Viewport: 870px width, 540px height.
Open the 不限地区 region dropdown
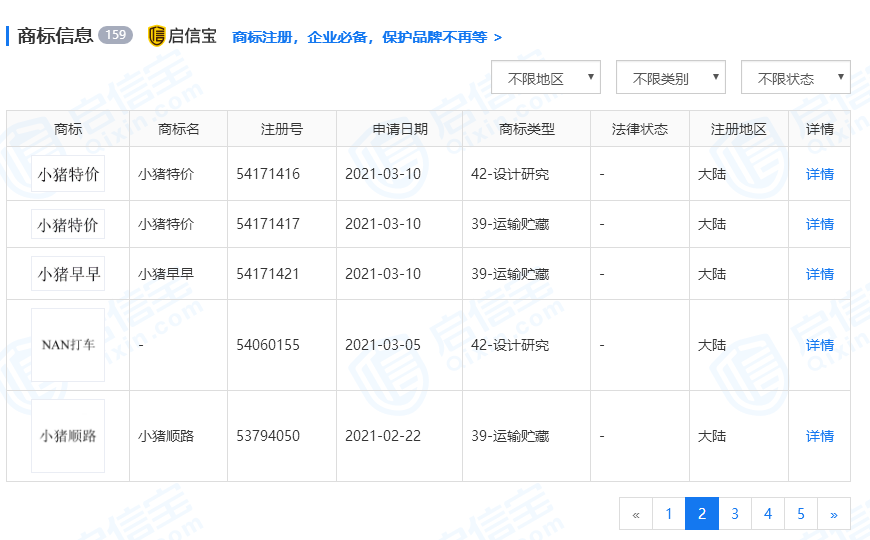[546, 77]
